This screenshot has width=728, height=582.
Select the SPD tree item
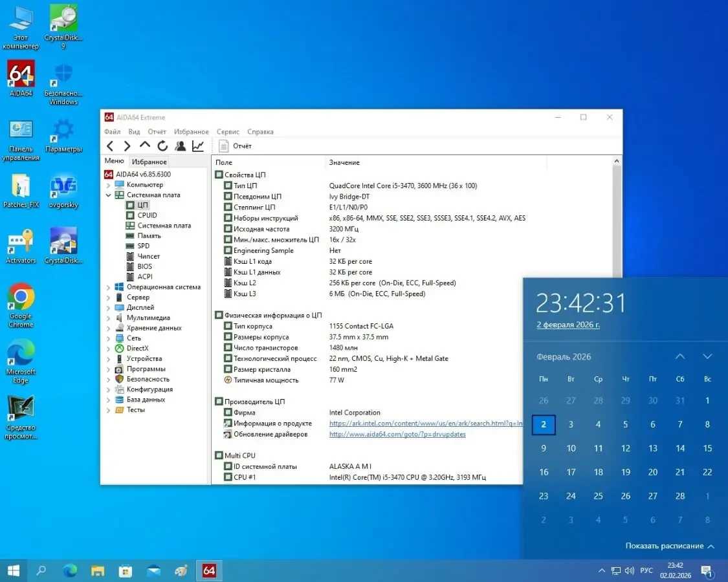[144, 246]
